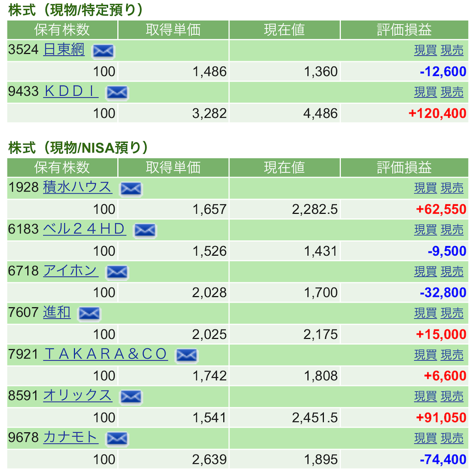This screenshot has height=476, width=475.
Task: Click 現売 for KDDI
Action: click(452, 93)
